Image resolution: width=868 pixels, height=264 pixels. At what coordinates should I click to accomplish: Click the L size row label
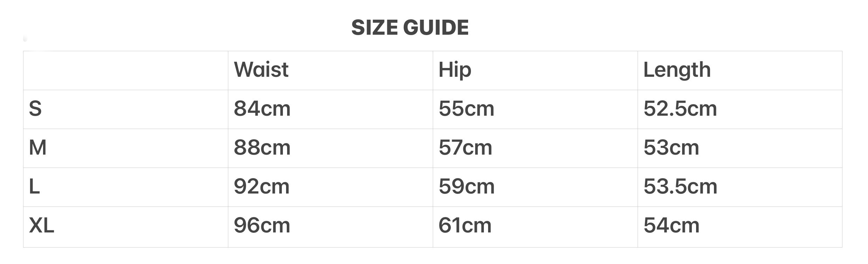[x=34, y=186]
